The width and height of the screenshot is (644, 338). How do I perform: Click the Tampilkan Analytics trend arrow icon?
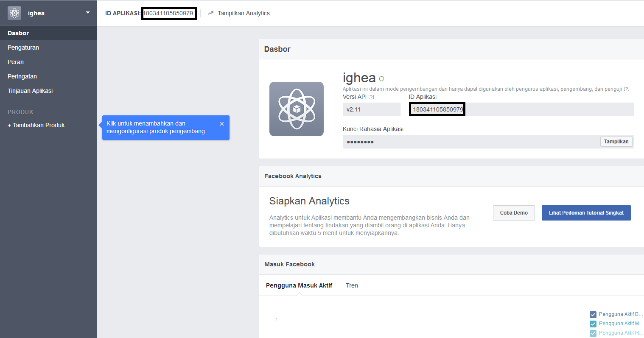point(210,13)
